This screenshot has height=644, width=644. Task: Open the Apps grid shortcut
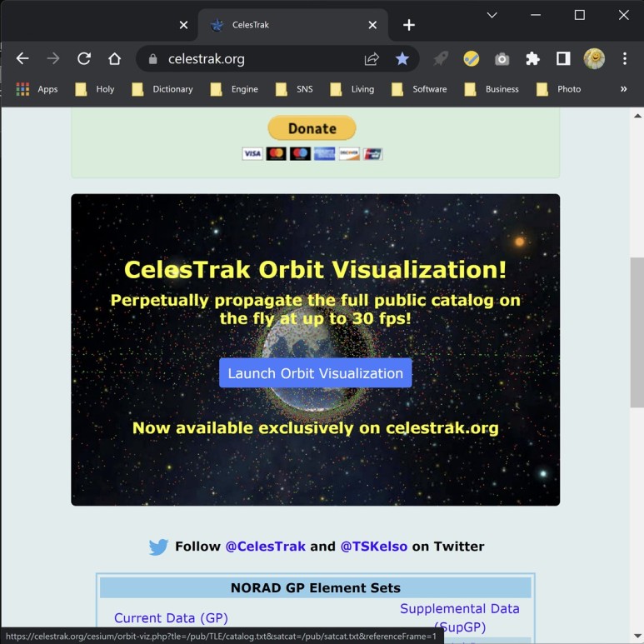click(x=37, y=89)
